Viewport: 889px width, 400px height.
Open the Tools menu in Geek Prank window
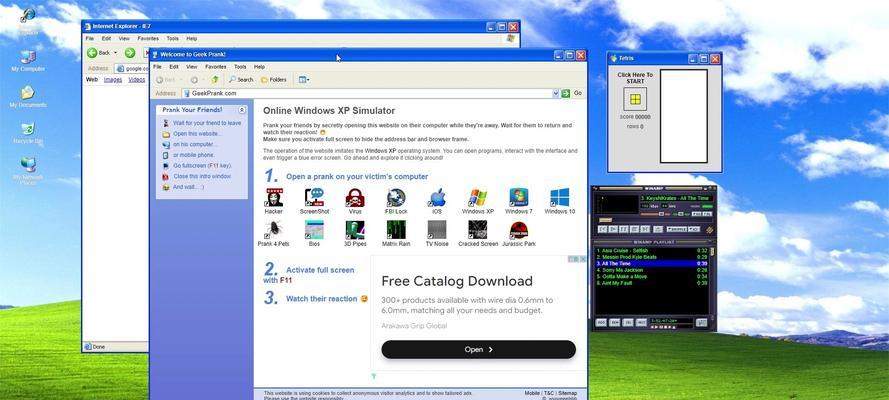coord(240,67)
